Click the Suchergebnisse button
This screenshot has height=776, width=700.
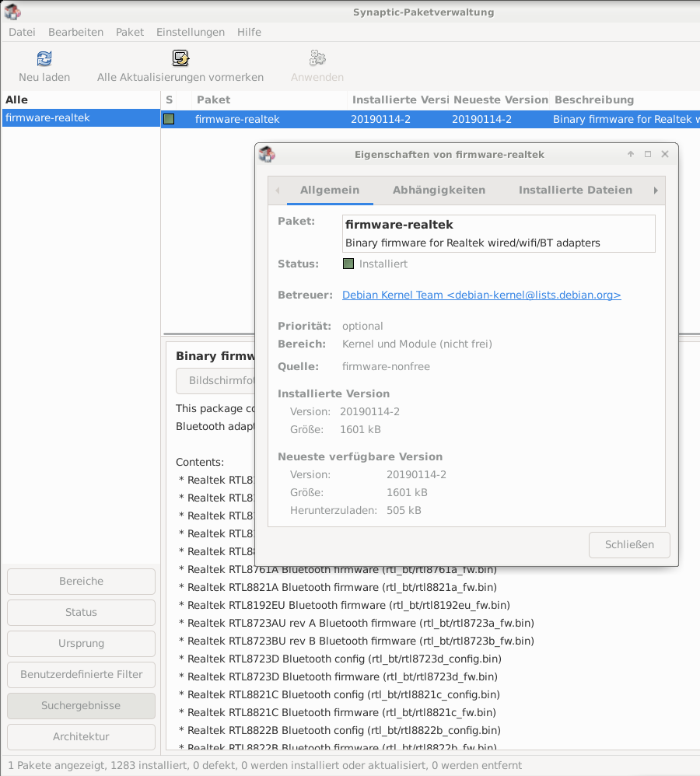click(x=81, y=706)
